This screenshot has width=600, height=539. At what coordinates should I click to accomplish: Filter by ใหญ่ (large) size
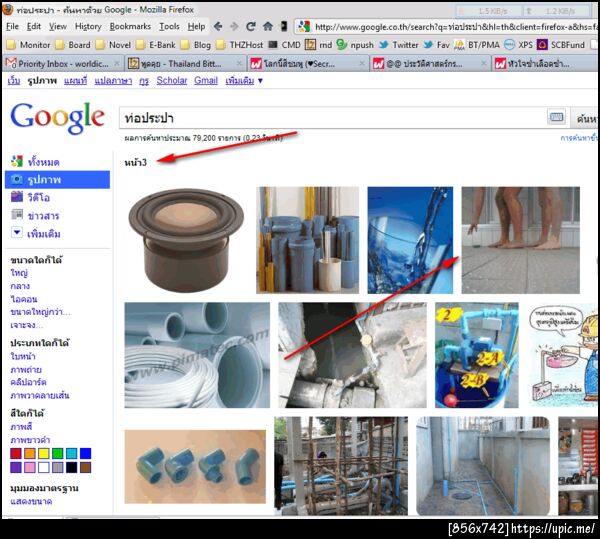pos(19,273)
